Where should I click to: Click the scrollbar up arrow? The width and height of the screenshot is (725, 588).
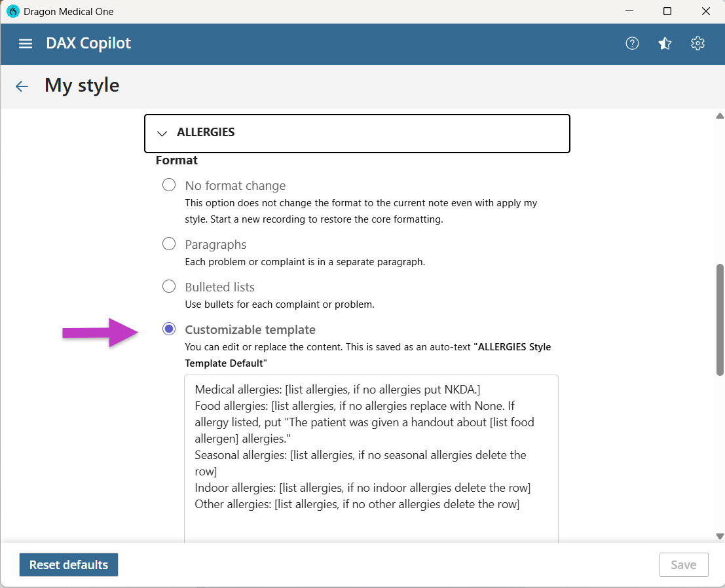719,115
